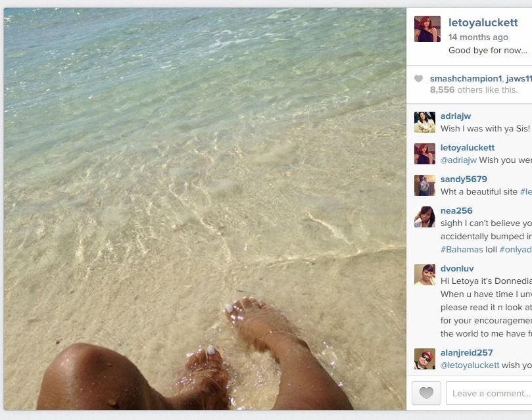Open nea256 commenter avatar
The image size is (532, 420).
pos(424,217)
